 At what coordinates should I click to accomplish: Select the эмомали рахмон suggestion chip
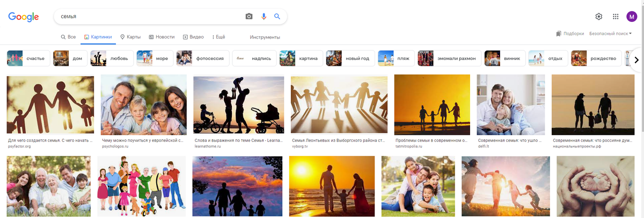(x=450, y=58)
